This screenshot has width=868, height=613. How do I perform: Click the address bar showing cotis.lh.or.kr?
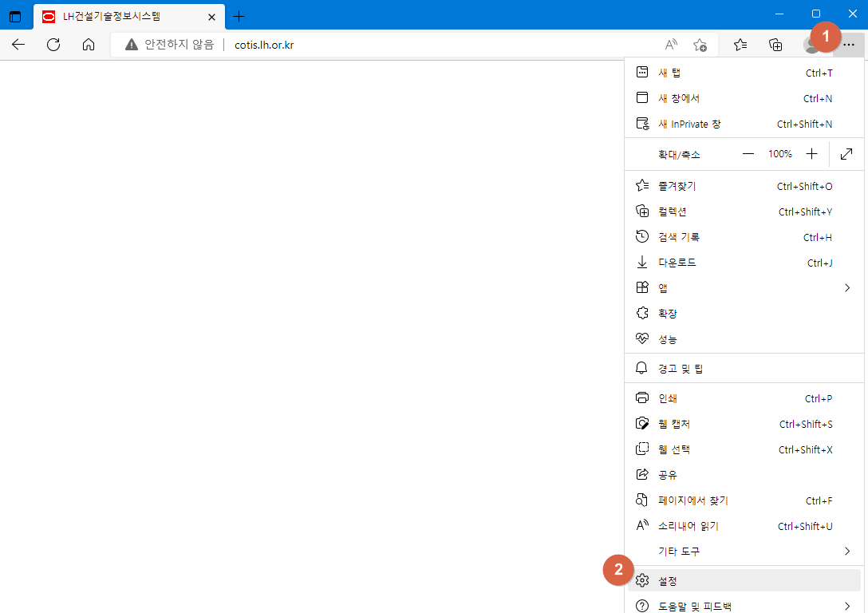point(415,45)
